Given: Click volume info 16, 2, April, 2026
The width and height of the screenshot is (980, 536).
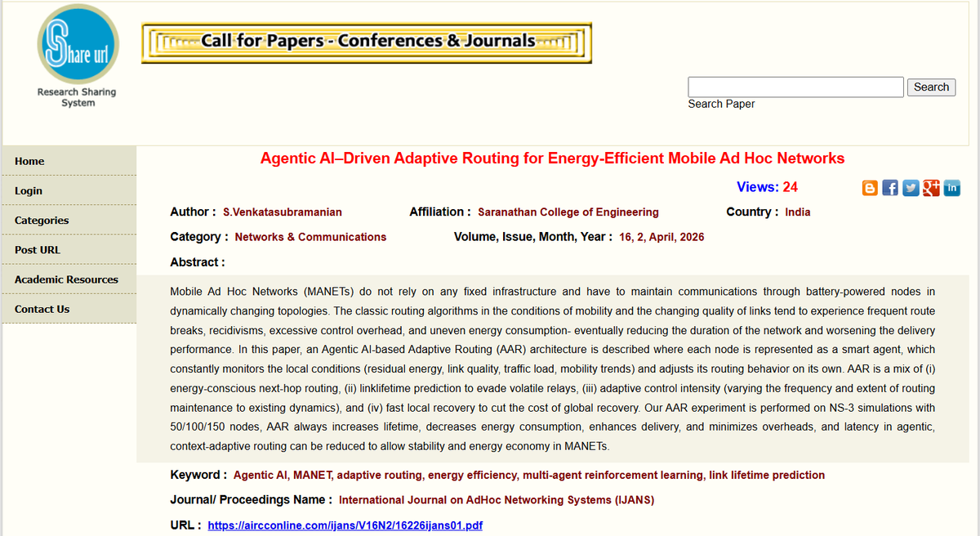Looking at the screenshot, I should (661, 237).
